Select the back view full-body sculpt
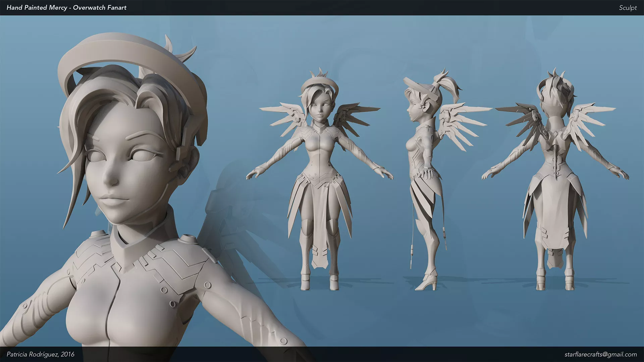The image size is (644, 362). [555, 201]
